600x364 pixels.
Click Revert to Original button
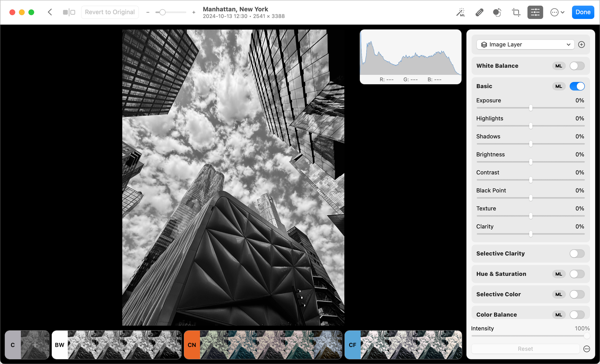point(109,12)
